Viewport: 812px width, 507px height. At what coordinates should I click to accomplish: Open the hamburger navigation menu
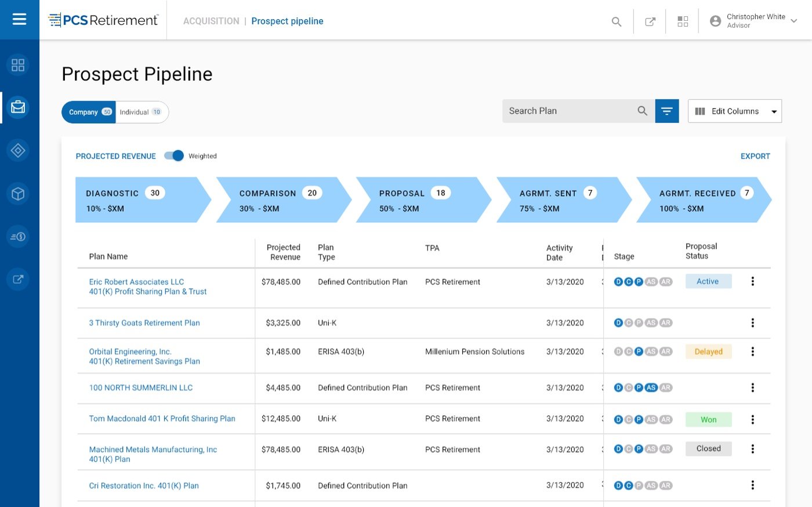click(19, 20)
